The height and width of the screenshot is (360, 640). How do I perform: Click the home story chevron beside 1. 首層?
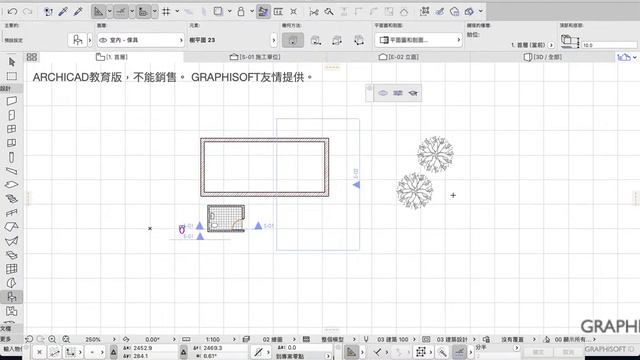point(551,45)
